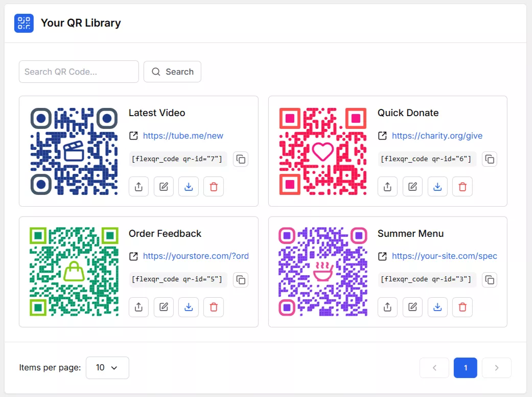Open the Latest Video QR code image
The width and height of the screenshot is (532, 397).
click(x=74, y=151)
